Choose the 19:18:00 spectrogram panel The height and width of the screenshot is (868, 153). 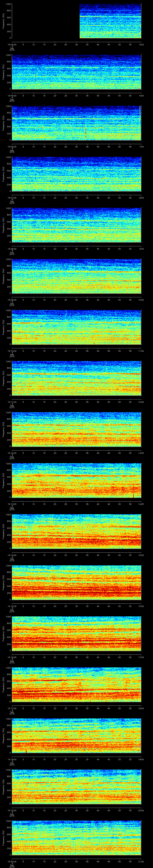point(77,736)
